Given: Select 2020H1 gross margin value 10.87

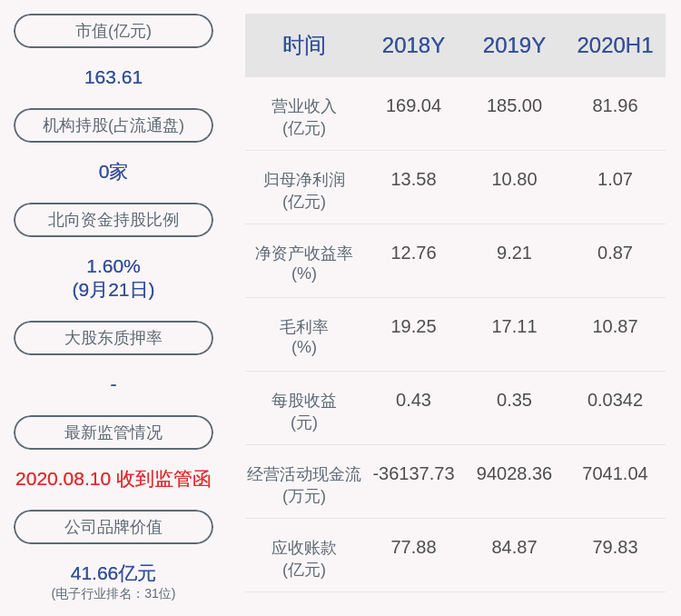Looking at the screenshot, I should (x=615, y=326).
